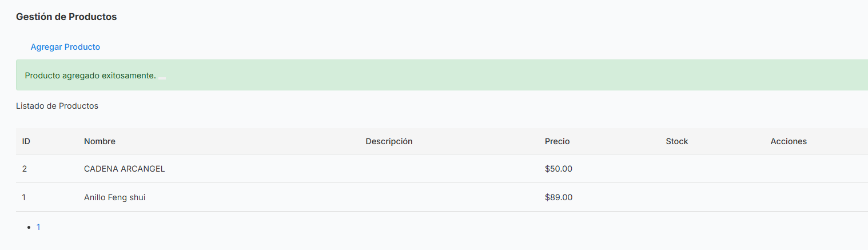Viewport: 868px width, 250px height.
Task: Click the $89.00 price cell
Action: click(559, 197)
